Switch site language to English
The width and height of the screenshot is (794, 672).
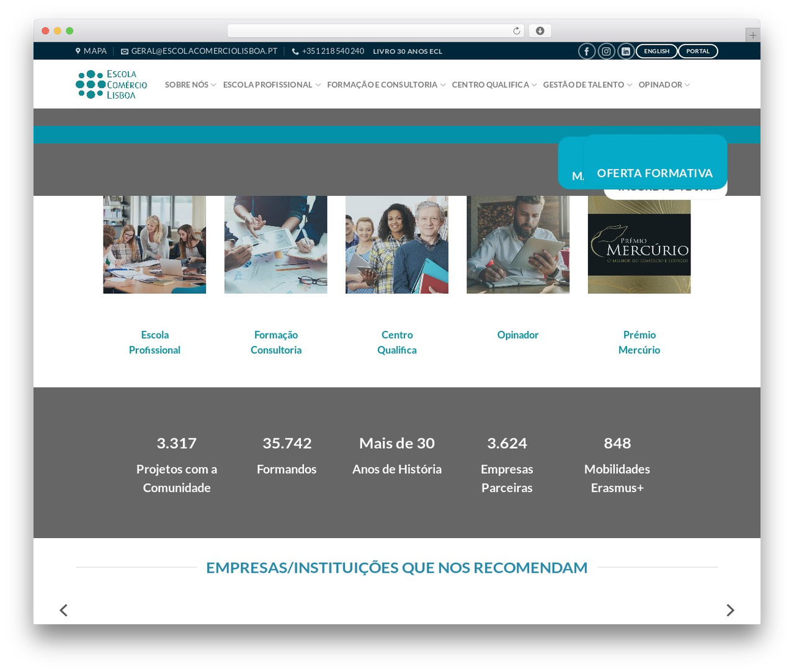pos(657,51)
